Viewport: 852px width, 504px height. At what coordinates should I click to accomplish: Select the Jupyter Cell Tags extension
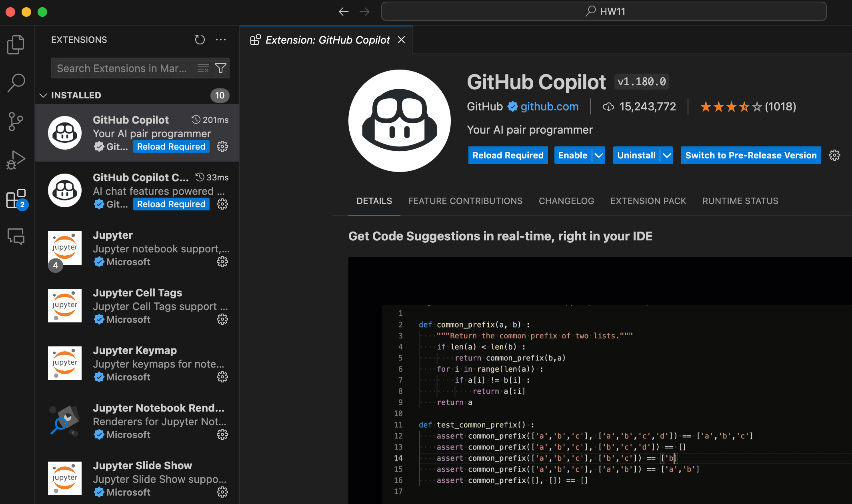tap(137, 306)
